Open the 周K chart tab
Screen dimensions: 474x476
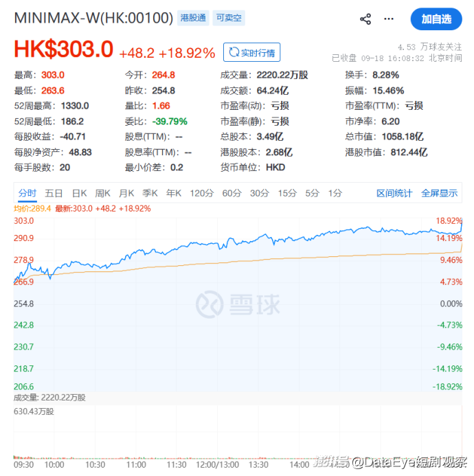pyautogui.click(x=102, y=193)
